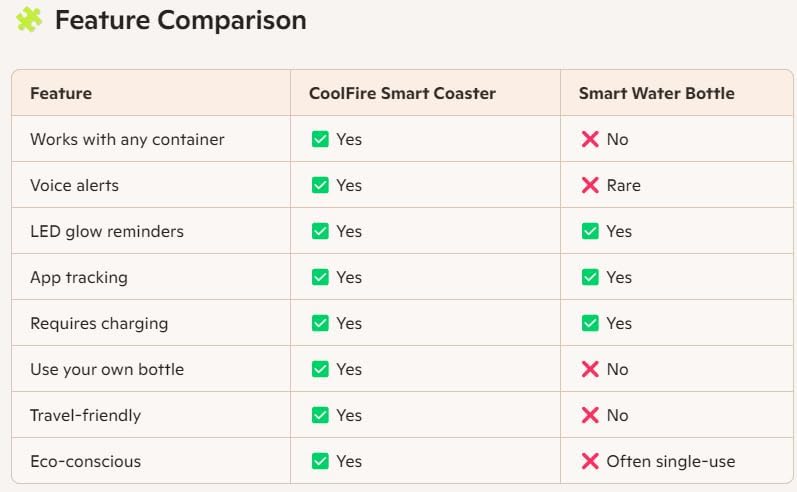Click the Eco-conscious row label
The height and width of the screenshot is (492, 797).
(85, 461)
